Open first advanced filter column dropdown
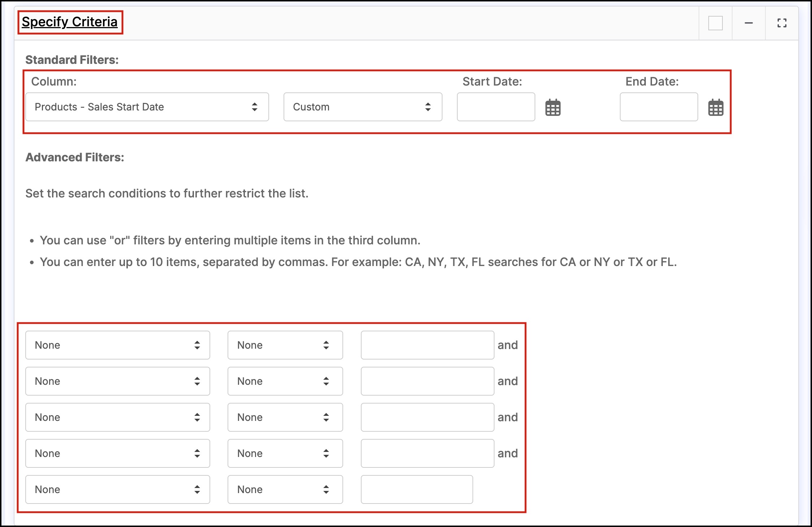This screenshot has height=527, width=812. tap(117, 345)
